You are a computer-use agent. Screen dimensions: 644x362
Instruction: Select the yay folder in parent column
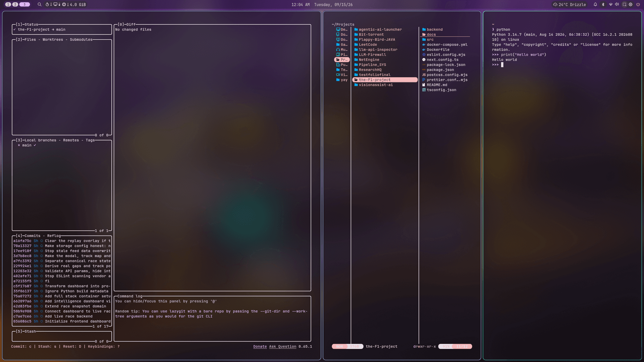(x=342, y=80)
